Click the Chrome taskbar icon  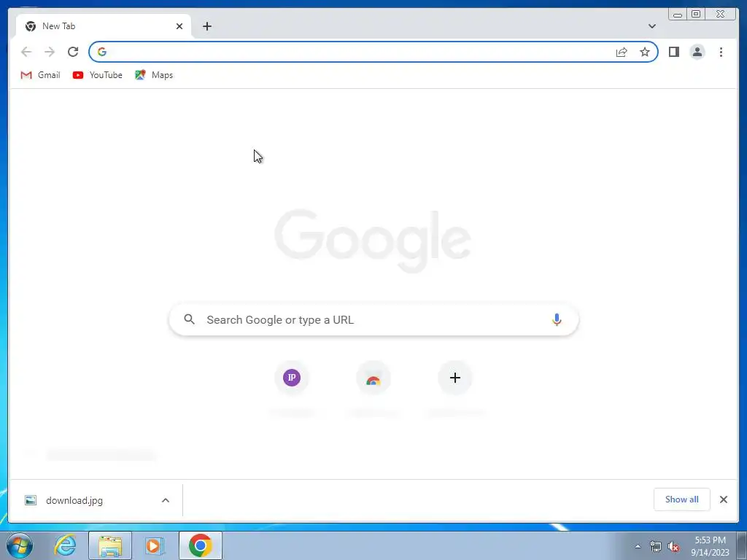click(x=201, y=545)
